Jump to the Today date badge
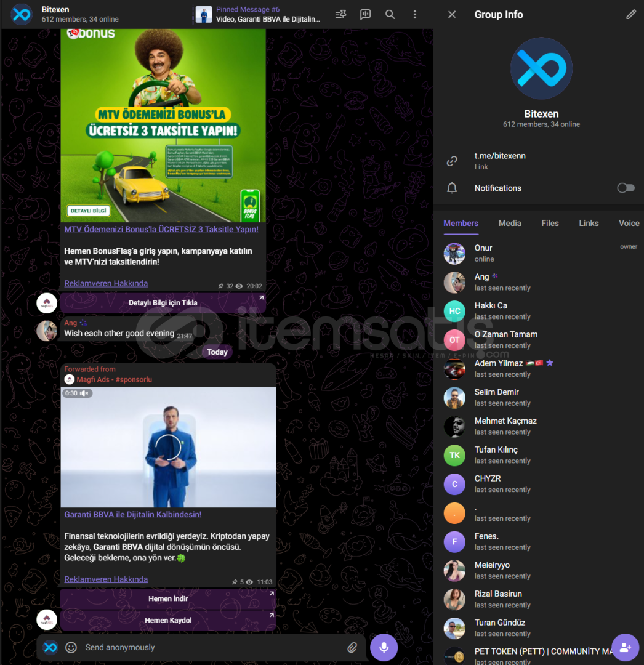The image size is (644, 665). pyautogui.click(x=217, y=352)
